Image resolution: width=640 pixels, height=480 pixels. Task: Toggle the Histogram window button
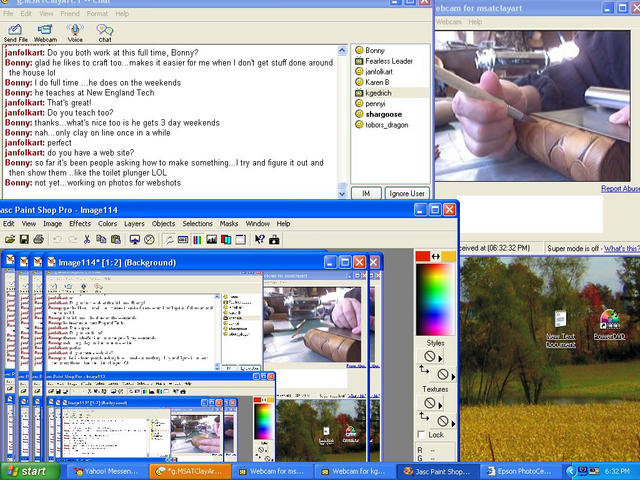point(211,240)
